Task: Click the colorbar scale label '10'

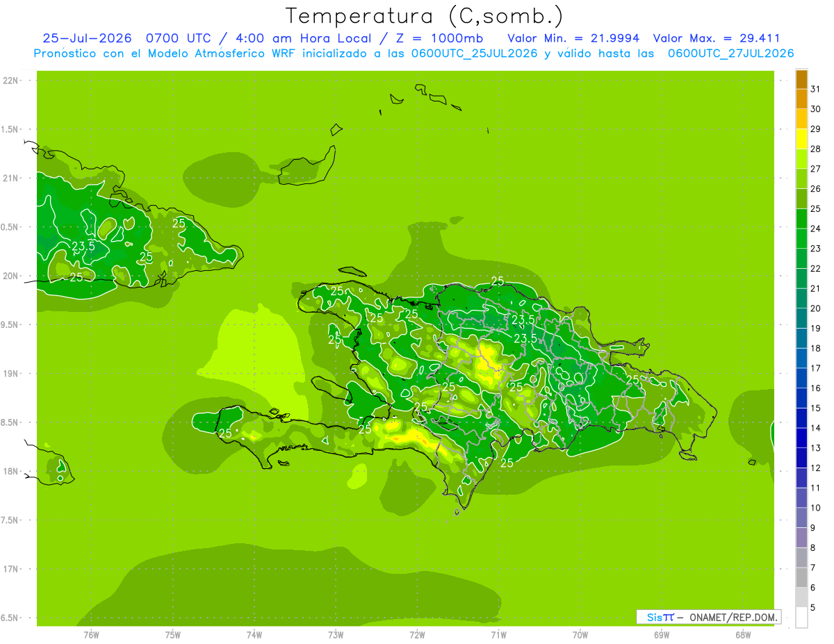Action: (816, 508)
